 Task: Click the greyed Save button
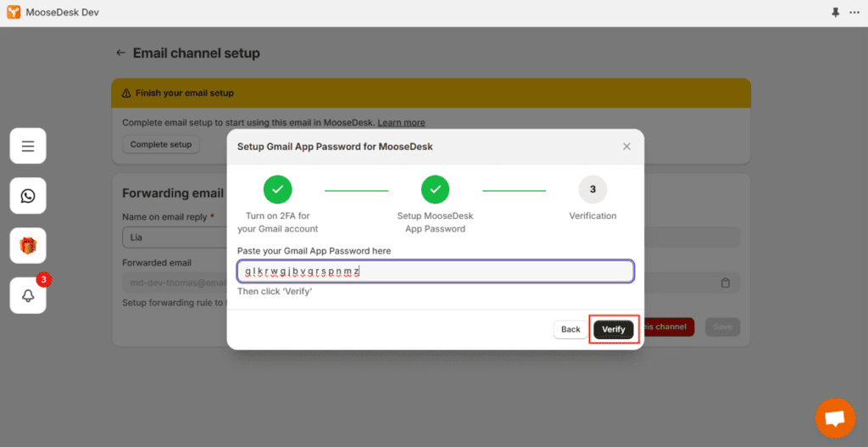[722, 327]
